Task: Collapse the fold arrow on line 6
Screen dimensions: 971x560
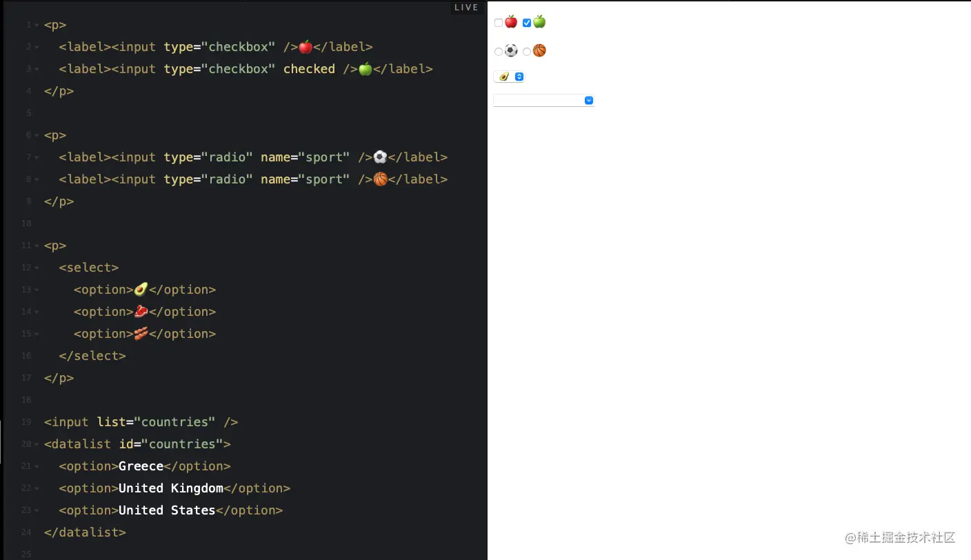Action: [37, 136]
